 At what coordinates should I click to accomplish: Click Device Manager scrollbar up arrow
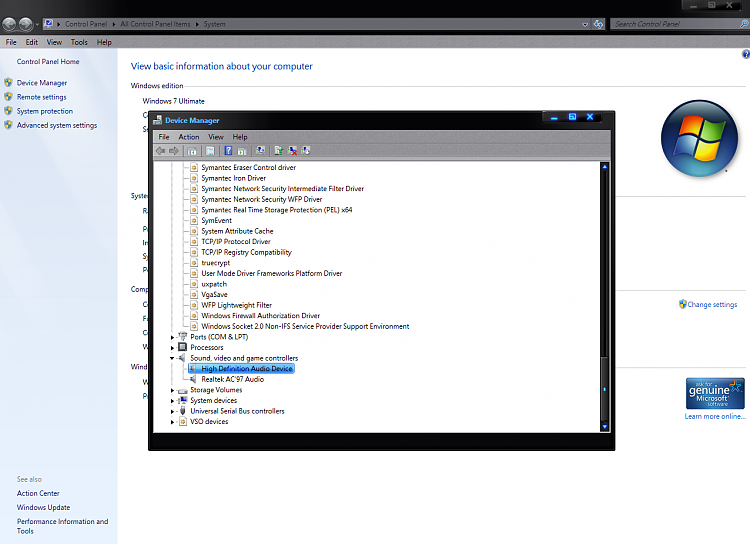coord(605,167)
